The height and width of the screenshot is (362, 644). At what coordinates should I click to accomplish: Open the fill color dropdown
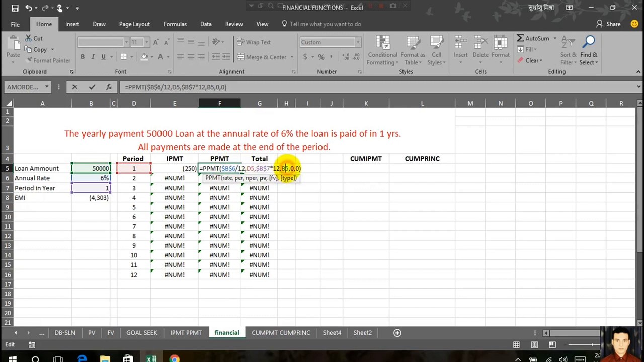[x=152, y=57]
